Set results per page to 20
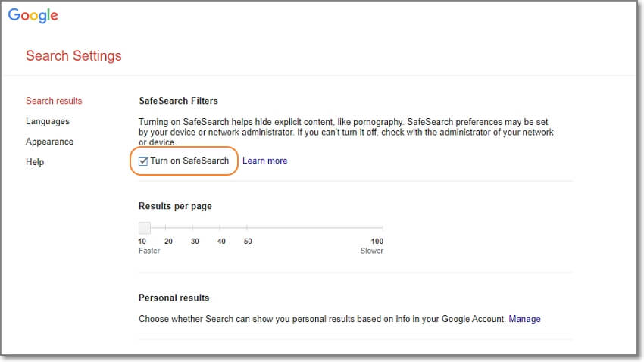This screenshot has width=644, height=362. pos(168,227)
